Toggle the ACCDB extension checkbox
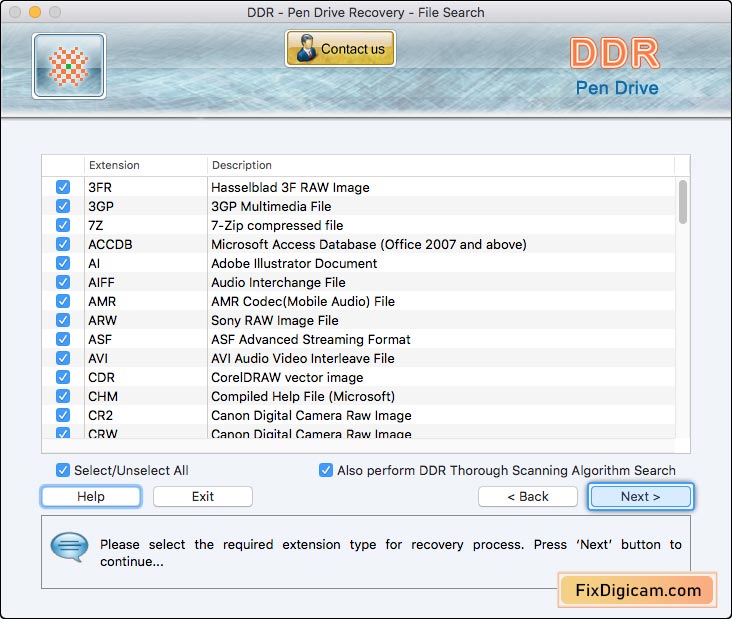This screenshot has height=619, width=732. (63, 244)
